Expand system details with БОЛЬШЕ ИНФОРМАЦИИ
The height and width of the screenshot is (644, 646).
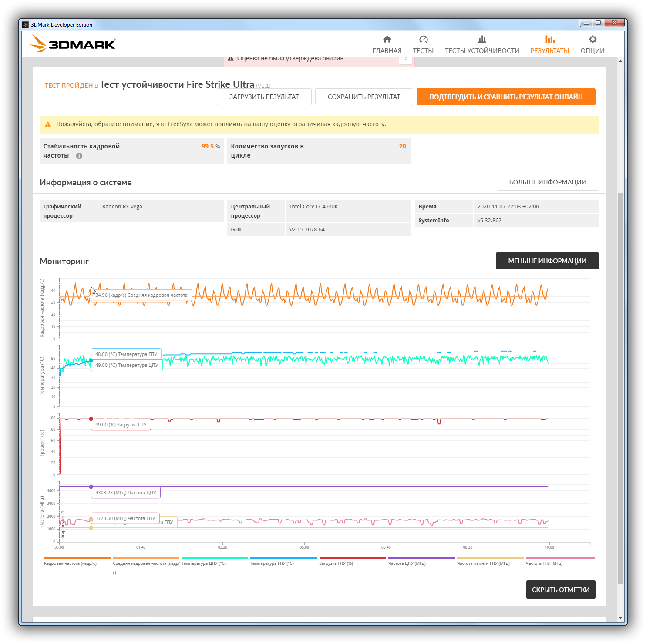pos(548,182)
